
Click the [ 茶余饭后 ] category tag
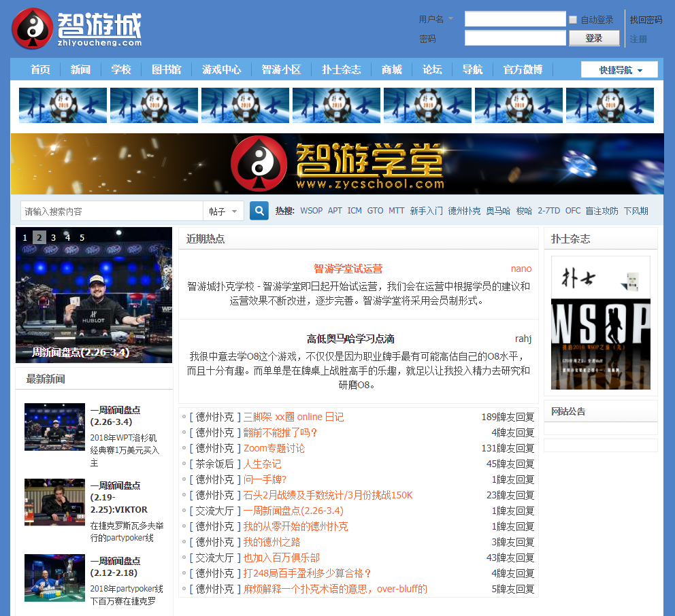pyautogui.click(x=215, y=464)
